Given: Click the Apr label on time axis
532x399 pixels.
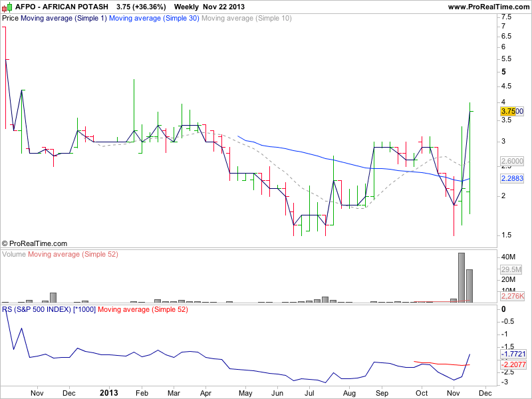Looking at the screenshot, I should coord(205,393).
